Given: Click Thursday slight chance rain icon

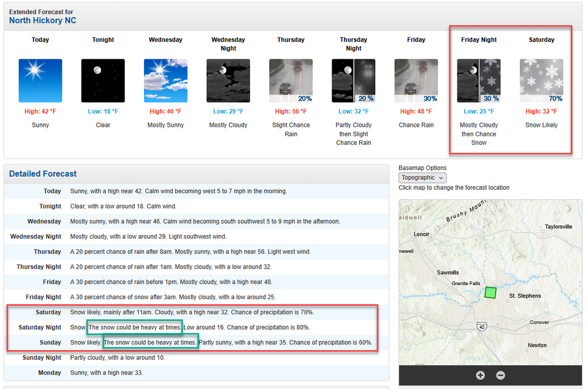Looking at the screenshot, I should [x=291, y=81].
